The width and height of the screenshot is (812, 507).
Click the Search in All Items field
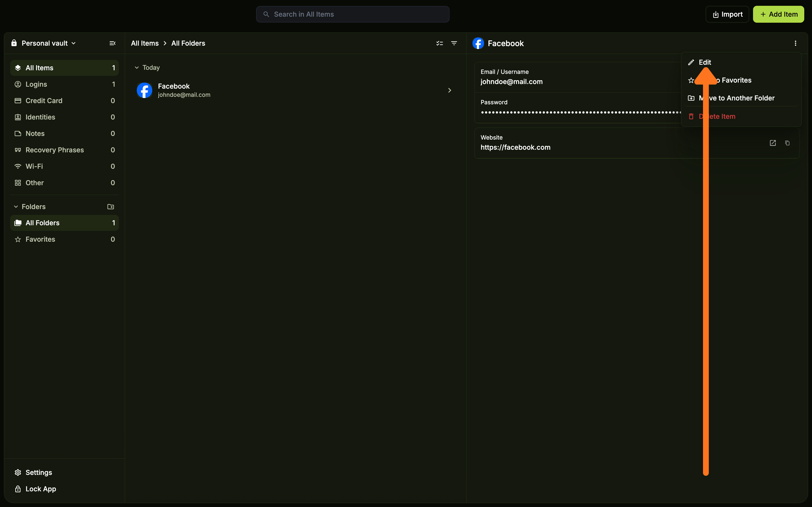352,14
